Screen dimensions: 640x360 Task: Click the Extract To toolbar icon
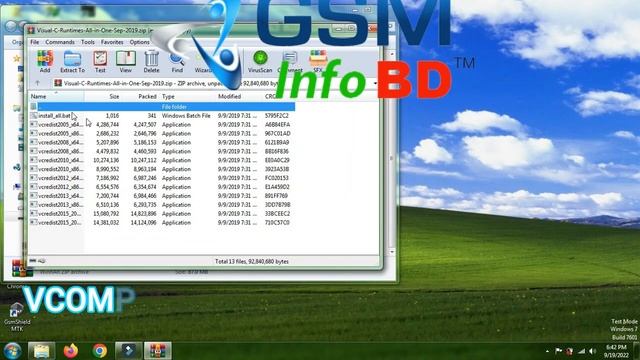pyautogui.click(x=72, y=61)
